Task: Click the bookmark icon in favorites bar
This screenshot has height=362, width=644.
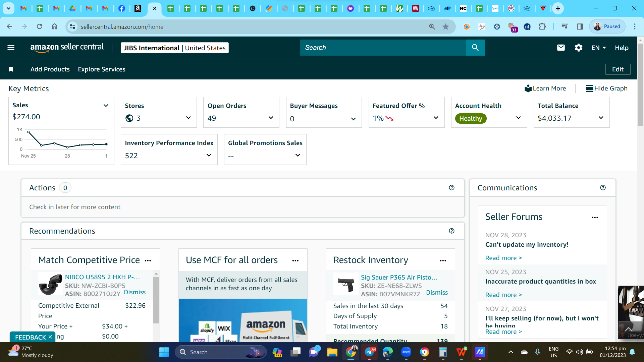Action: tap(11, 69)
